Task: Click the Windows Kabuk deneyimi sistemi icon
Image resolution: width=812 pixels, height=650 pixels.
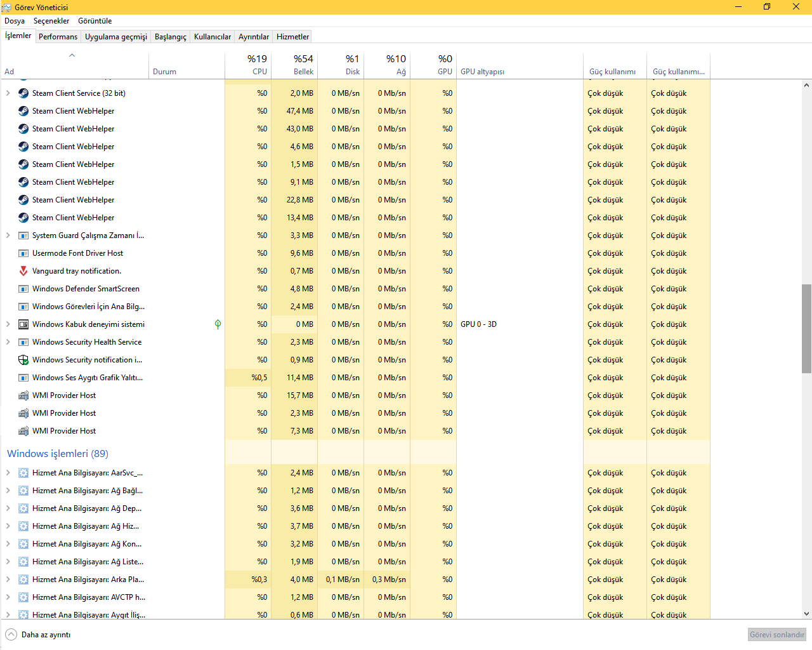Action: (x=23, y=324)
